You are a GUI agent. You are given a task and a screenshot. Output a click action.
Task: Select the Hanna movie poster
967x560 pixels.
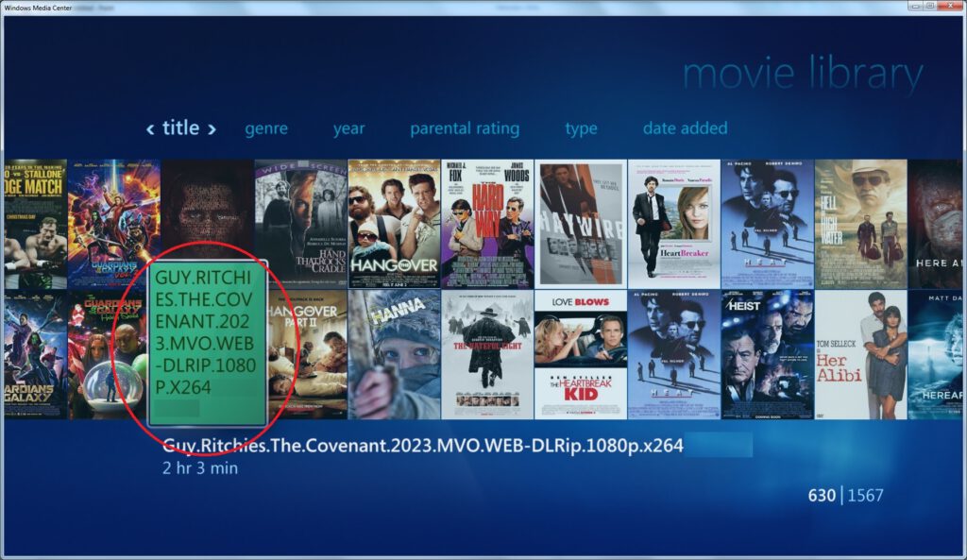click(x=394, y=355)
